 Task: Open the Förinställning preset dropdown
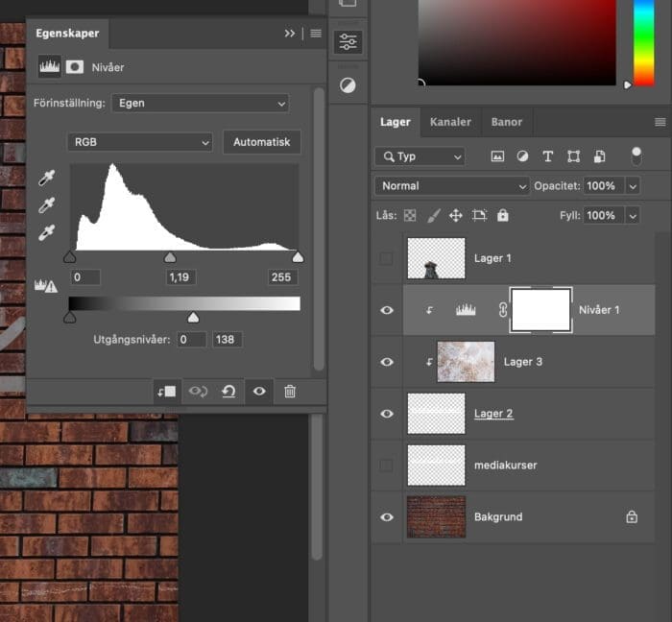pos(200,104)
